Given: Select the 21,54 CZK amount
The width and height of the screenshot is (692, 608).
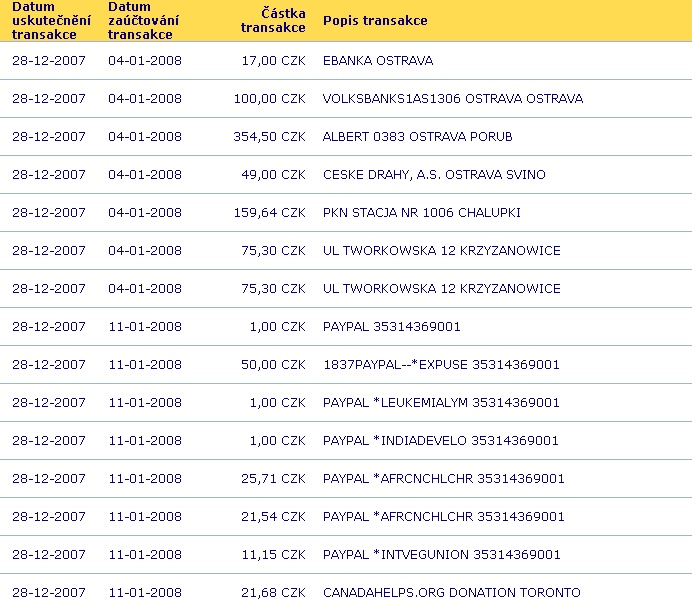Looking at the screenshot, I should (273, 516).
